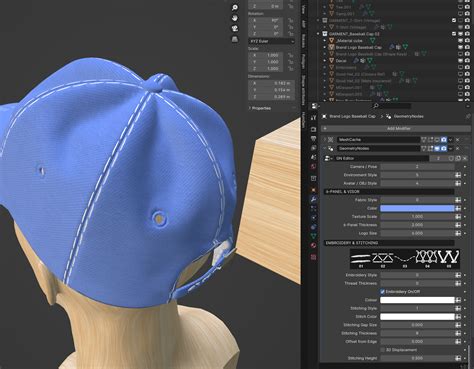This screenshot has width=474, height=369.
Task: Open the Scene properties tab icon
Action: [x=313, y=157]
